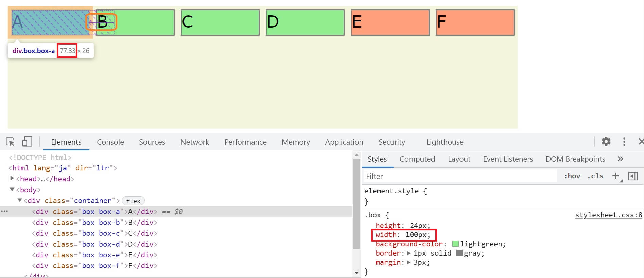The height and width of the screenshot is (278, 644).
Task: Open the Computed tab
Action: pos(417,159)
